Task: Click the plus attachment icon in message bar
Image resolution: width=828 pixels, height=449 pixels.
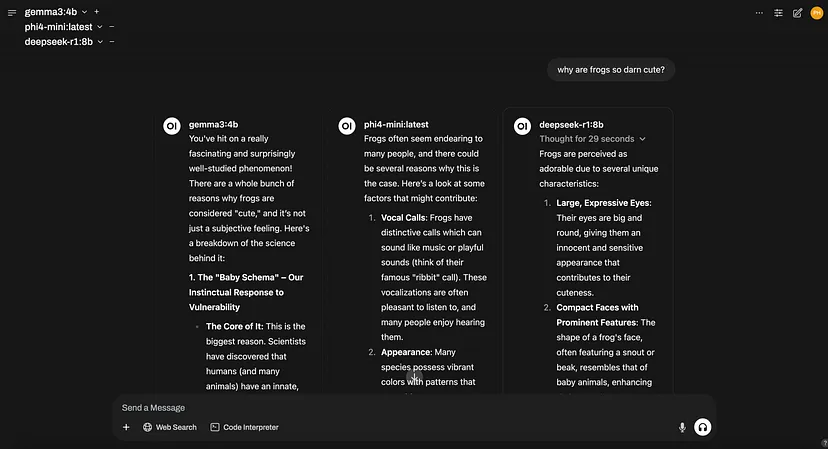Action: click(126, 427)
